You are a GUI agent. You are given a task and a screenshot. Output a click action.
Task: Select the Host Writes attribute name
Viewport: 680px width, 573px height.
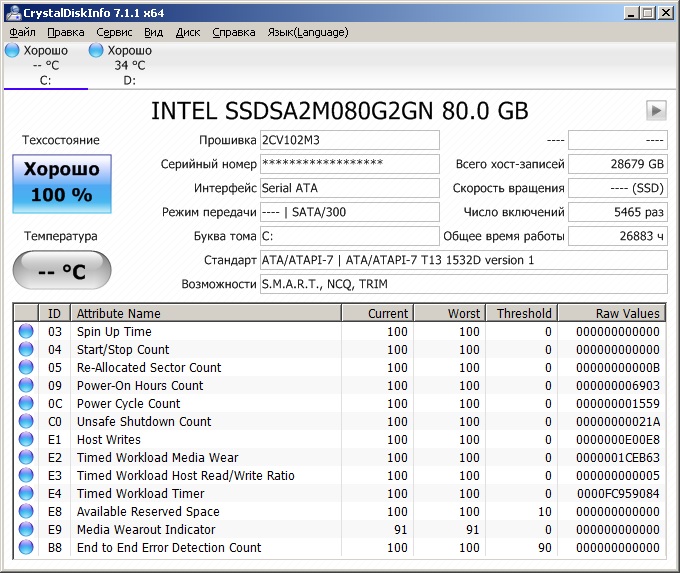(x=108, y=439)
